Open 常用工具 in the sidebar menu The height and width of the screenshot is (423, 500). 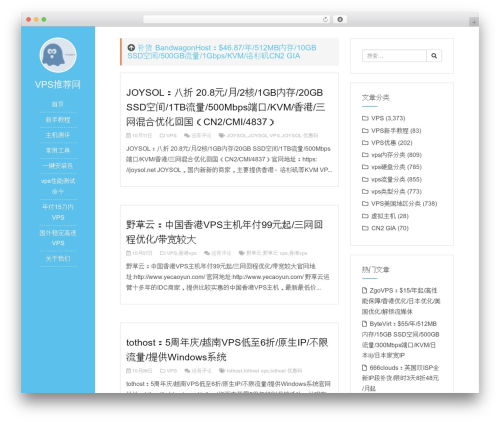point(58,150)
